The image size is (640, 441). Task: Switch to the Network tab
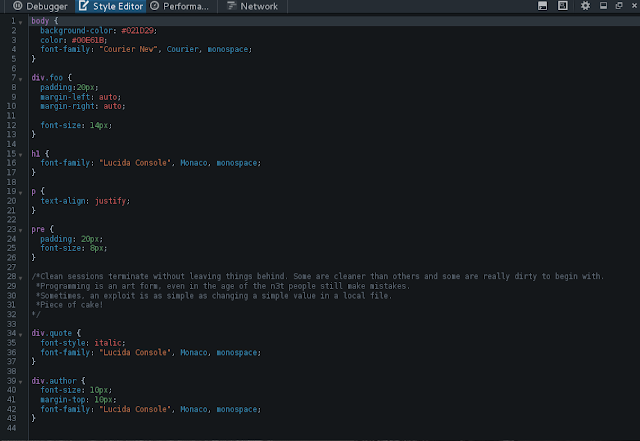[x=252, y=6]
